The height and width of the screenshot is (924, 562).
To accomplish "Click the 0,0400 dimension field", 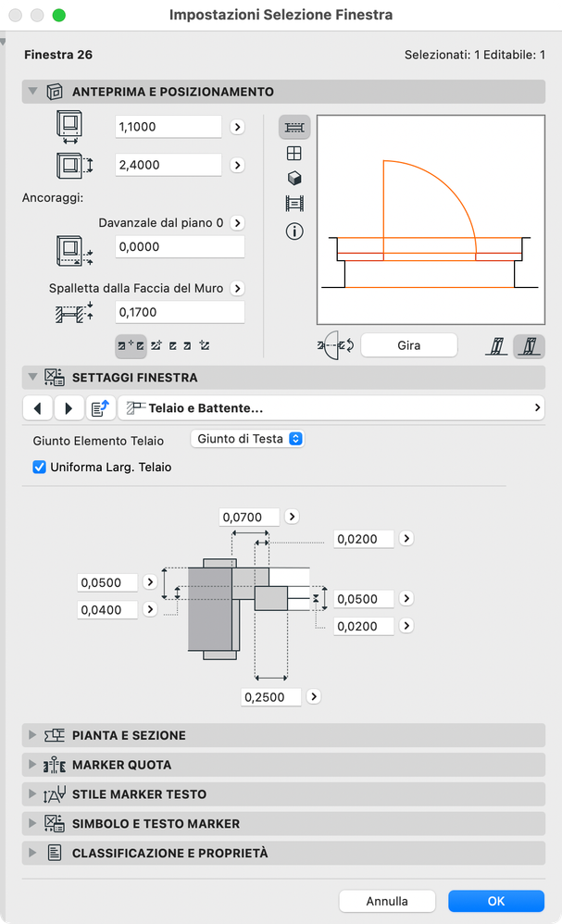I will pos(107,610).
